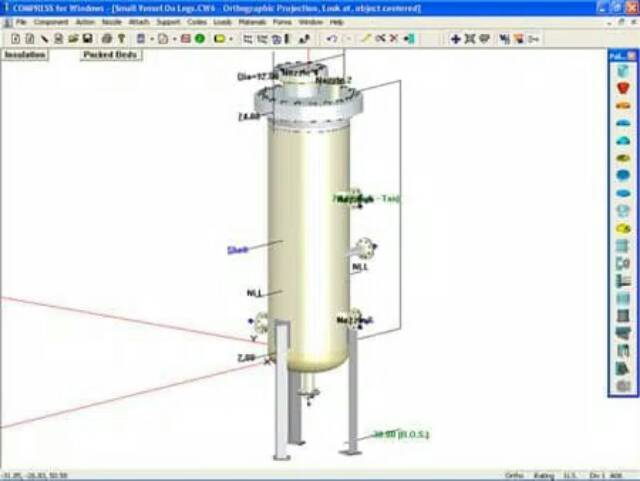640x481 pixels.
Task: Open the Help menu
Action: point(336,22)
